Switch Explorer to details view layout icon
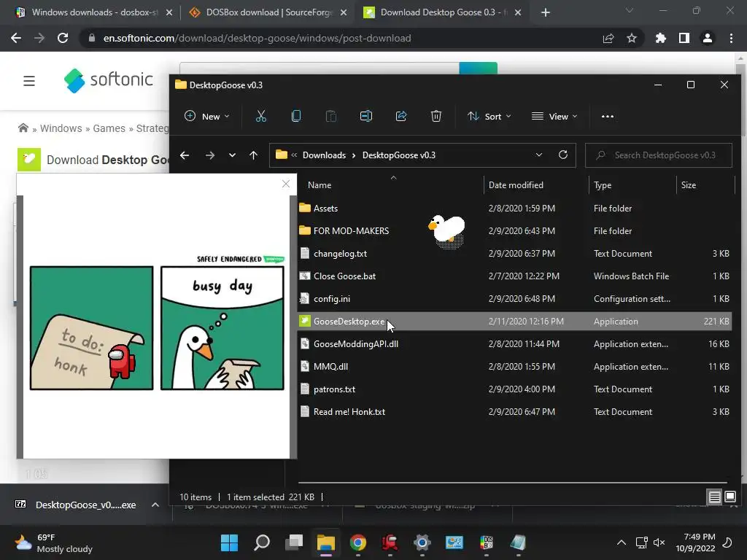 point(714,497)
